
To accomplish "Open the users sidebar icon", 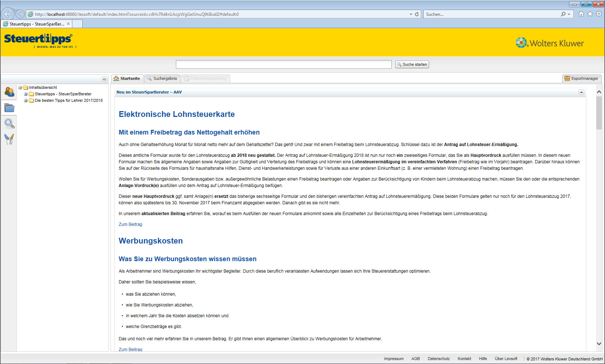I will [9, 92].
